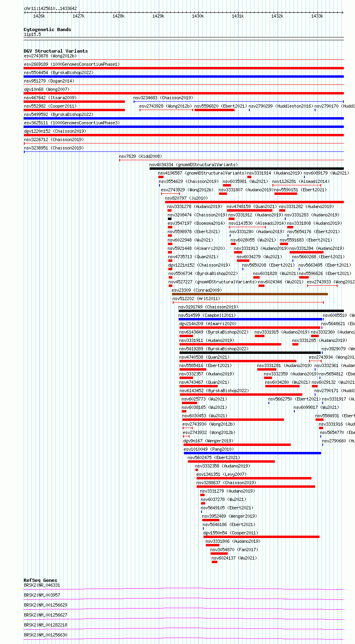Screen dimensions: 355x644
Task: Select the nsv7639 Kidd2008 label
Action: pos(140,156)
